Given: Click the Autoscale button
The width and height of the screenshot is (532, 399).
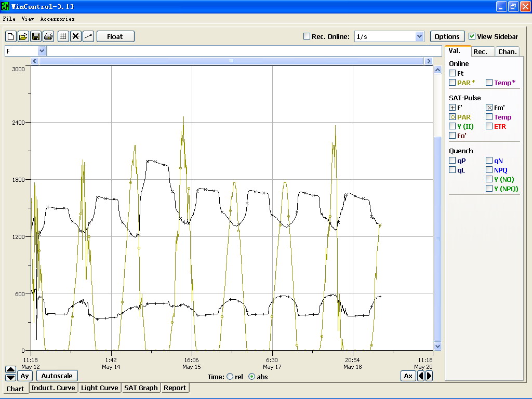Looking at the screenshot, I should tap(57, 376).
